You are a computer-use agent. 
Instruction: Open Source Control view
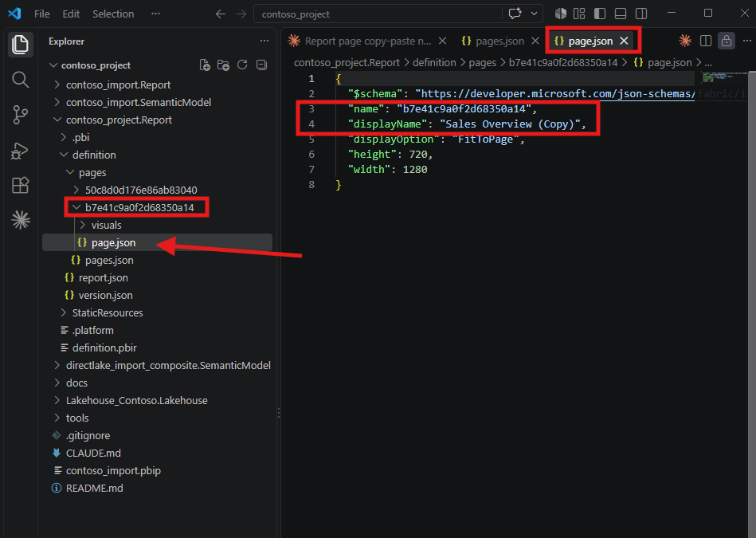[20, 115]
